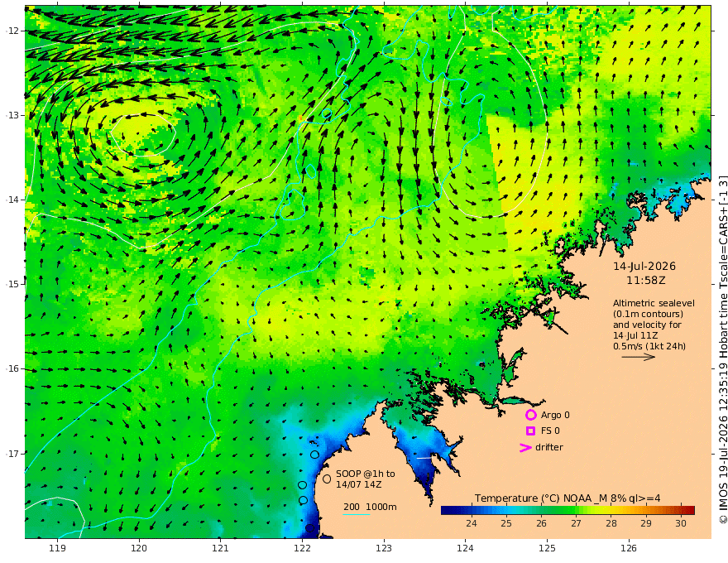Click the time text 11:58Z
The width and height of the screenshot is (728, 563).
coord(646,281)
